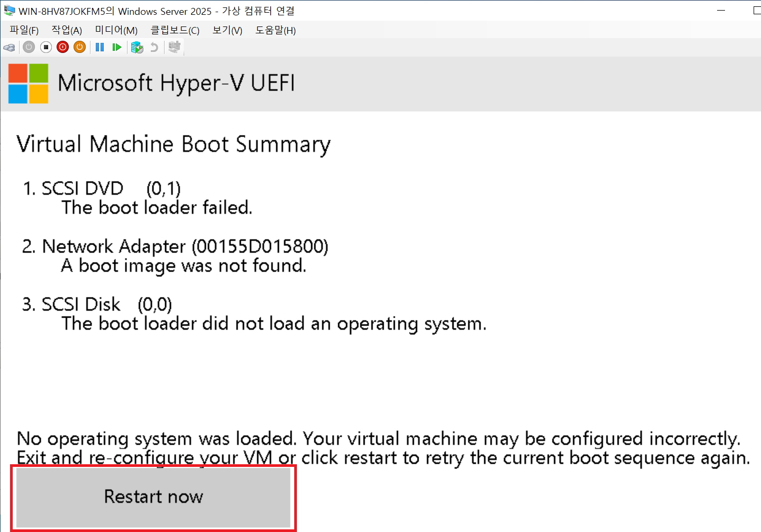The image size is (761, 532).
Task: Click the enhanced session toolbar icon
Action: (174, 47)
